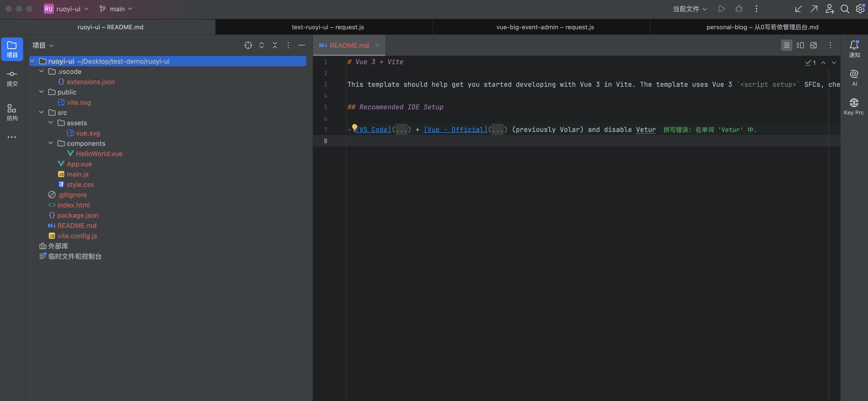Select 外部库 external libraries node
The image size is (868, 401).
(x=58, y=246)
